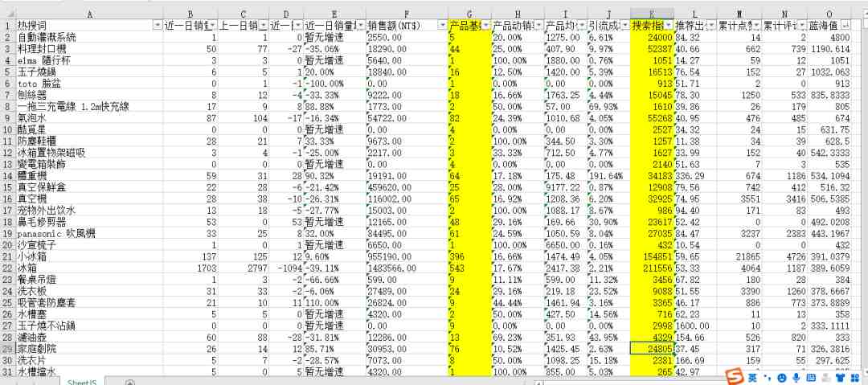The height and width of the screenshot is (385, 868).
Task: Select cell 玉子燒不沾鍋
Action: [89, 326]
